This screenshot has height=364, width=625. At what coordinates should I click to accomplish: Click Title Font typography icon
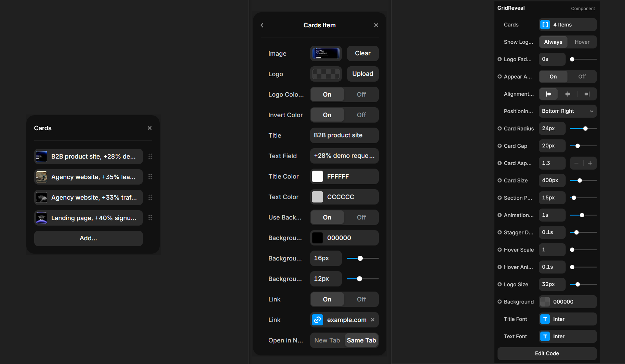[545, 319]
